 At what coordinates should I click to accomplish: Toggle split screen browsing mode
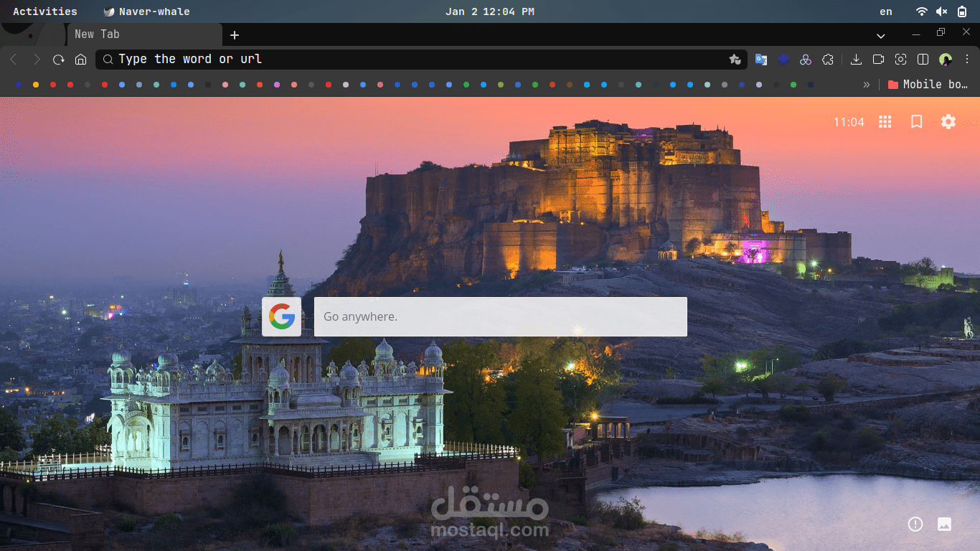[x=923, y=59]
